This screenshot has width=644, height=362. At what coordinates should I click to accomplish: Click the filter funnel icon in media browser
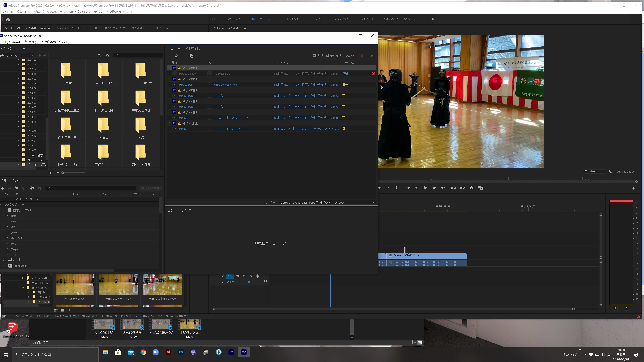(x=99, y=55)
